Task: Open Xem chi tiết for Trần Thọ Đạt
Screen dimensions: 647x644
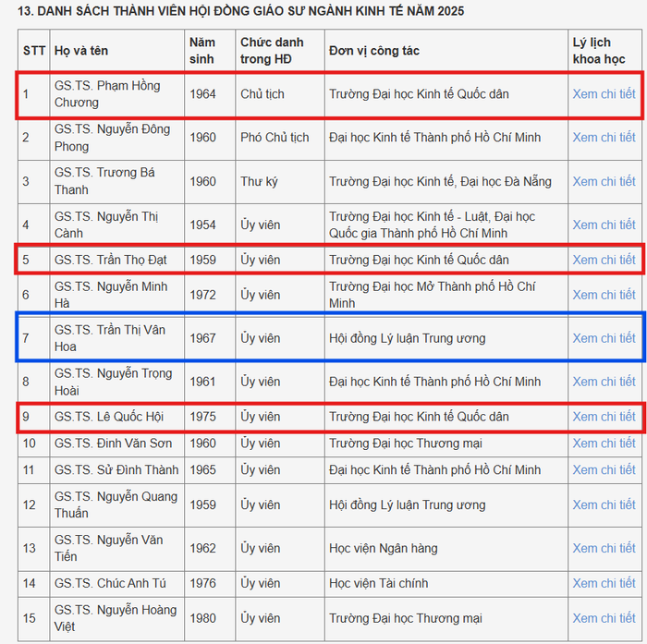Action: [604, 260]
